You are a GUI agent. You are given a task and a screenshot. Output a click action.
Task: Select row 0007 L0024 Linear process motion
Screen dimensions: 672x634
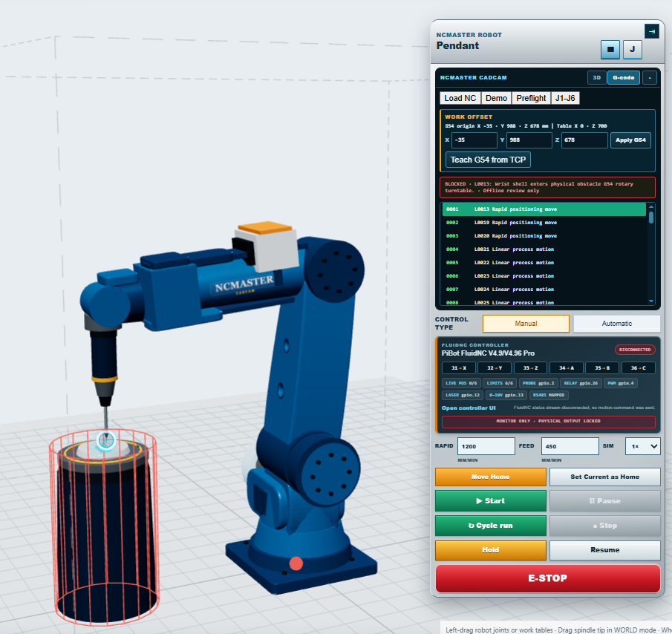point(544,289)
